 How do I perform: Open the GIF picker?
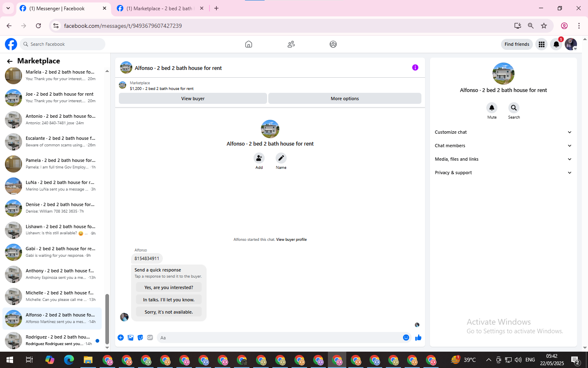click(150, 338)
